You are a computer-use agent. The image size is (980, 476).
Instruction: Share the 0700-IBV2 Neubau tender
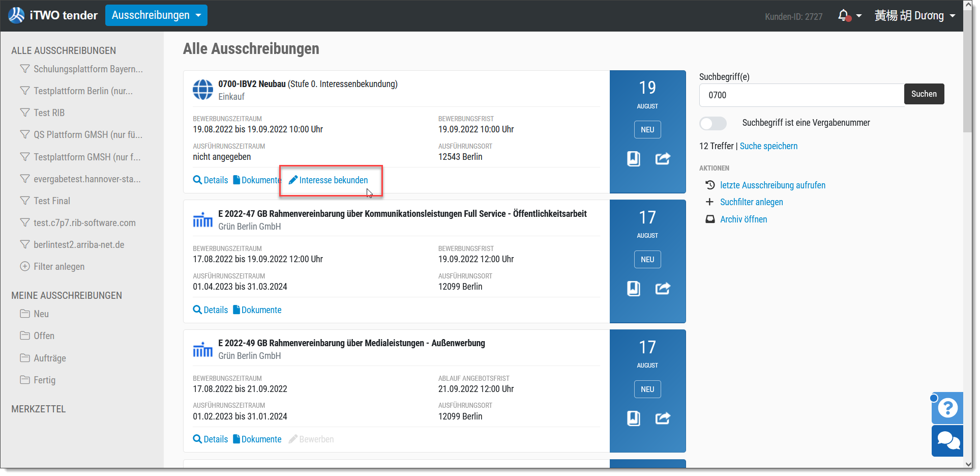point(663,159)
